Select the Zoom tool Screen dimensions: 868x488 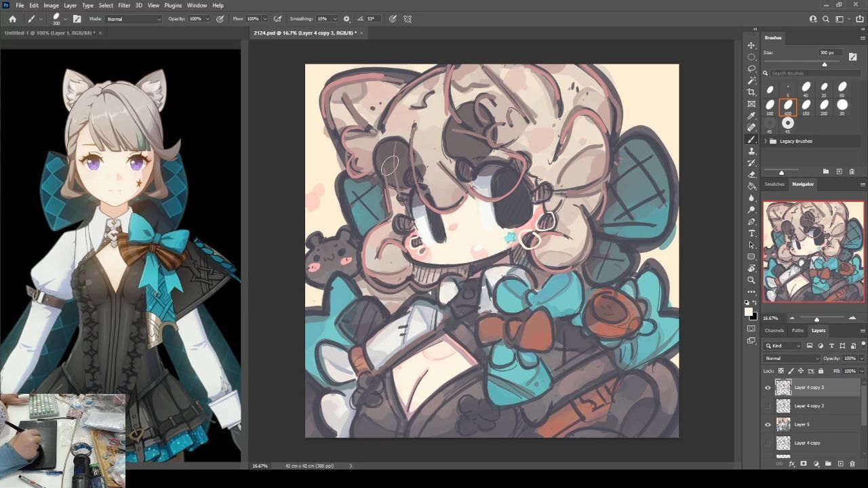click(751, 280)
